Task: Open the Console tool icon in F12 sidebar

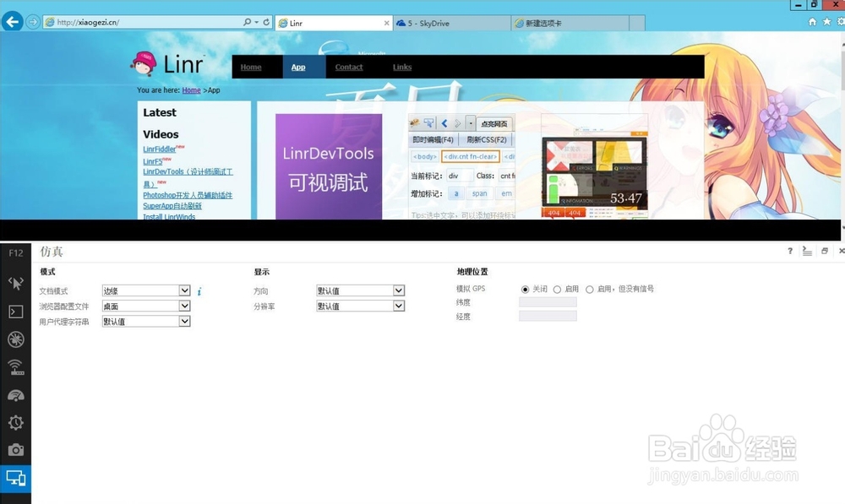Action: click(x=15, y=312)
